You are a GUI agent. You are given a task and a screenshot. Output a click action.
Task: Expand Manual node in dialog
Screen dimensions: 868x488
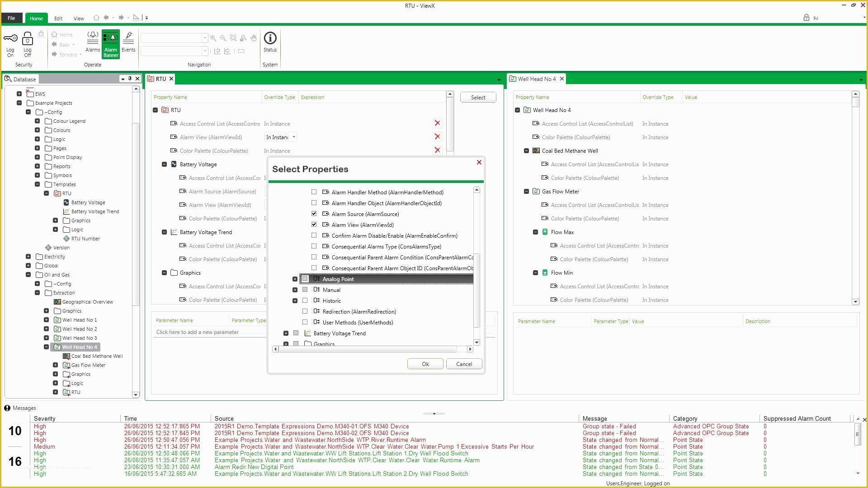click(x=295, y=290)
